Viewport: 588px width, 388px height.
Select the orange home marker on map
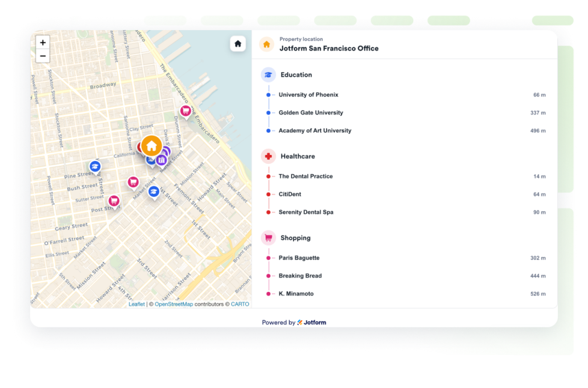click(x=152, y=146)
